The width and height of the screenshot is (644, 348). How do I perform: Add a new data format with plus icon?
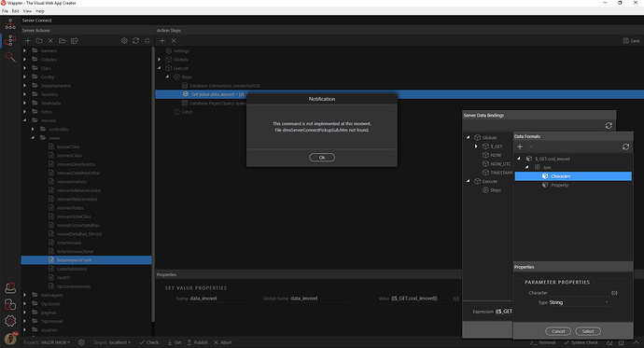click(x=520, y=146)
